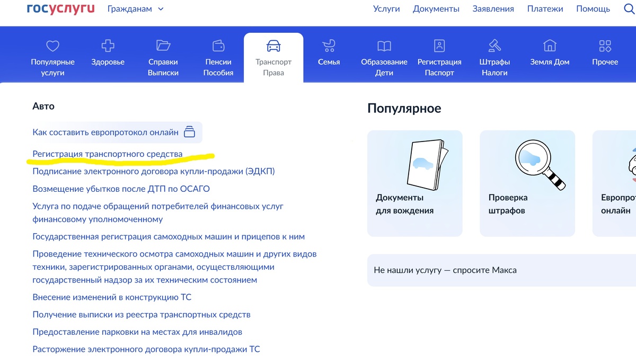Image resolution: width=636 pixels, height=364 pixels.
Task: Open the Европротокол онлайн card
Action: click(614, 183)
